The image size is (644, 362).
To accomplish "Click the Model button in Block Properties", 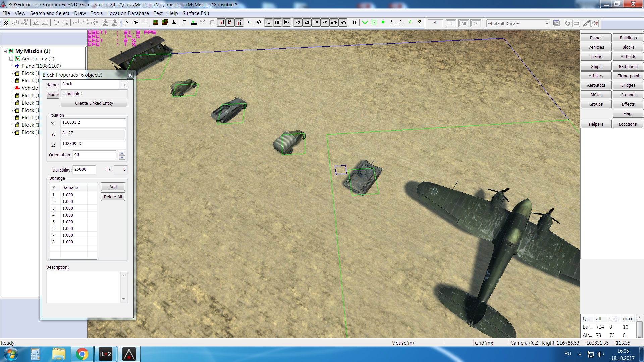I will 53,94.
